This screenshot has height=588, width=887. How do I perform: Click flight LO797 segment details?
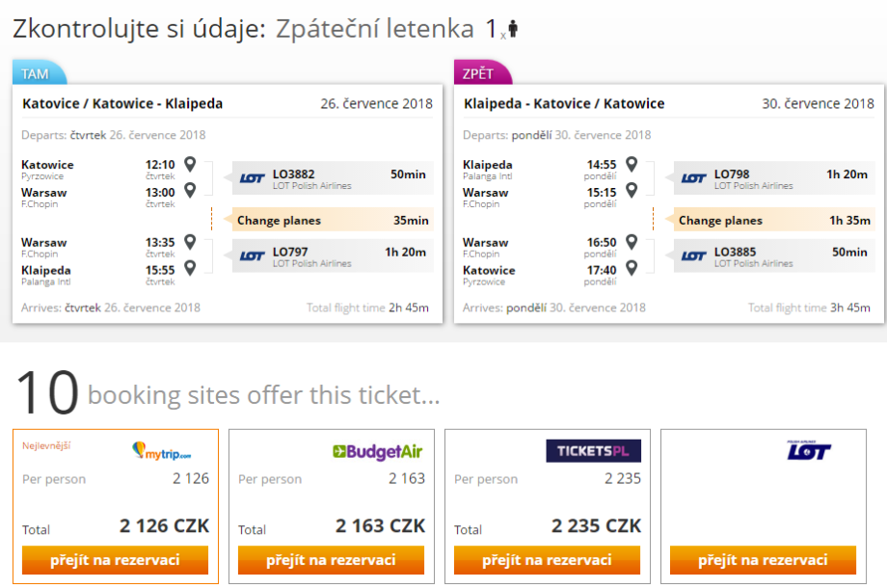click(333, 255)
